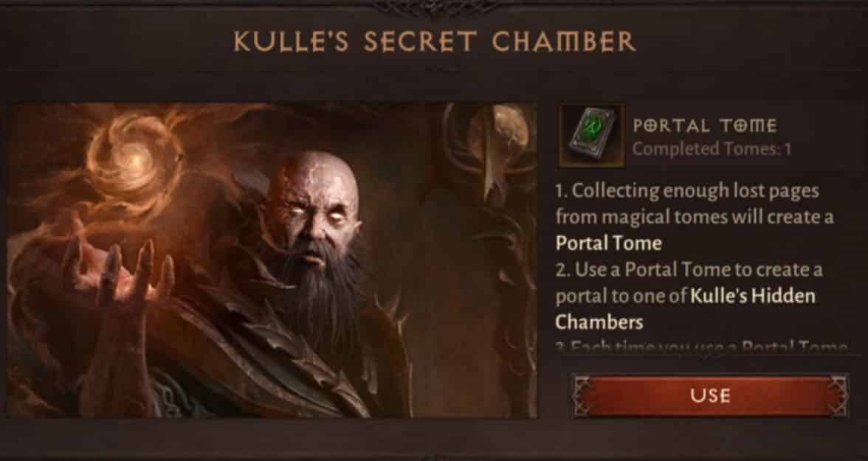Click the left corner ornament of USE button
Viewport: 868px width, 461px height.
[x=582, y=395]
